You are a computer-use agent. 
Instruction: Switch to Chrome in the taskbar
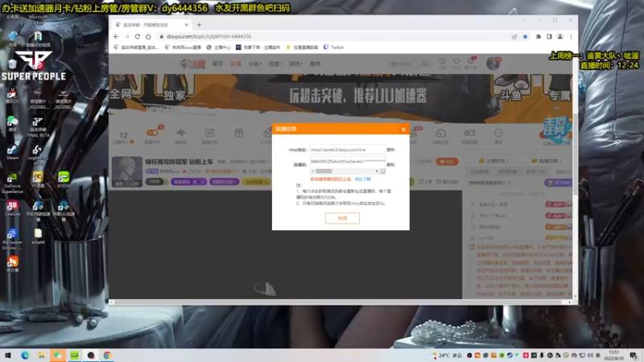pyautogui.click(x=107, y=356)
